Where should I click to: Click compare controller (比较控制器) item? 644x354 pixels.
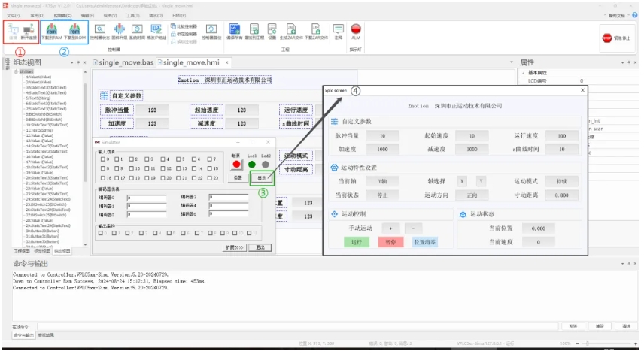pyautogui.click(x=184, y=26)
